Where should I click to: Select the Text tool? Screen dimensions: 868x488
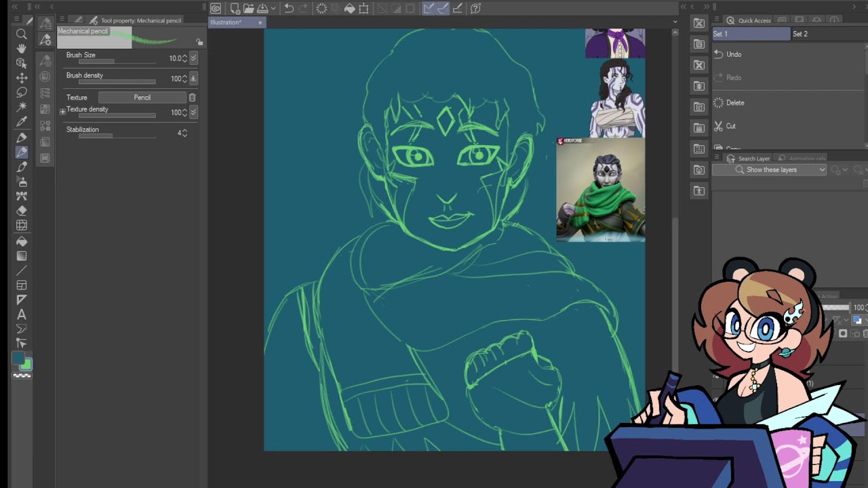coord(22,314)
